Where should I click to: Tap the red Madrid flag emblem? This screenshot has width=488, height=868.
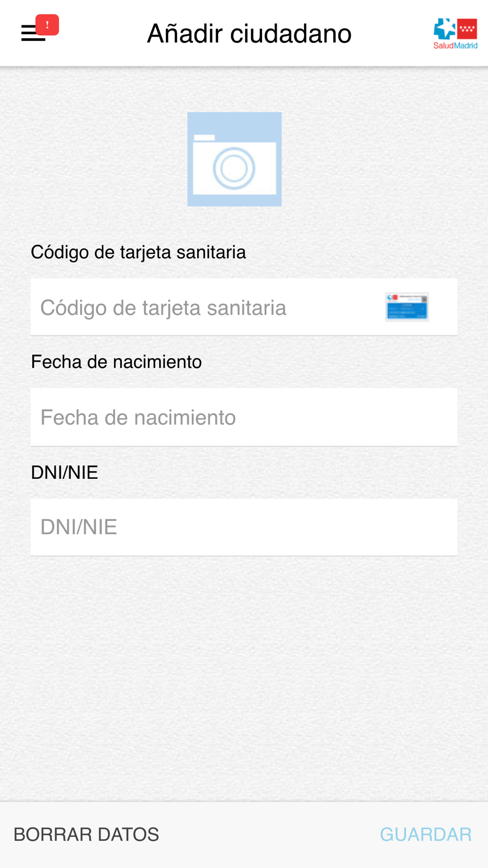467,29
